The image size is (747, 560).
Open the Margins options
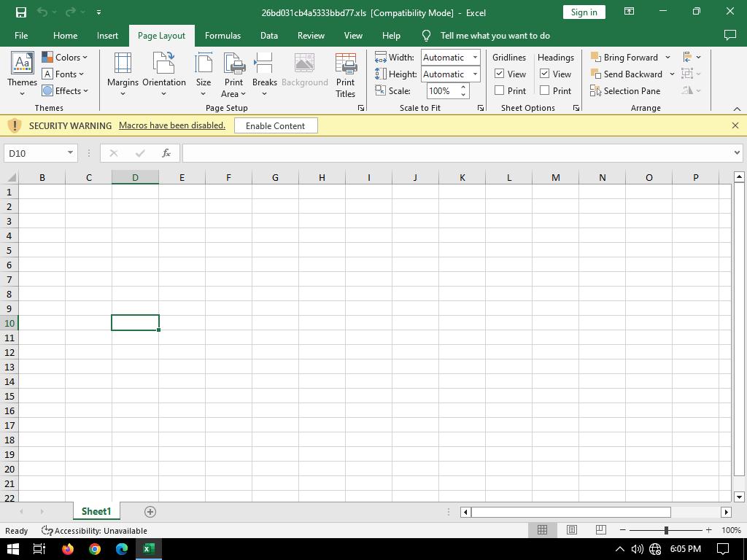click(123, 74)
